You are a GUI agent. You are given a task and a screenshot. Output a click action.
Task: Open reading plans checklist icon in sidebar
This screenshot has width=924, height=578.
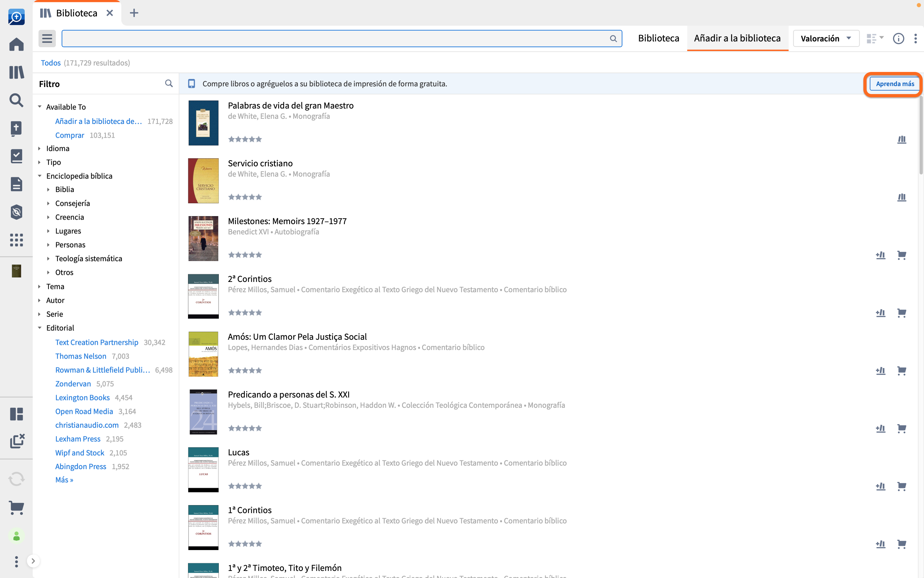point(16,156)
